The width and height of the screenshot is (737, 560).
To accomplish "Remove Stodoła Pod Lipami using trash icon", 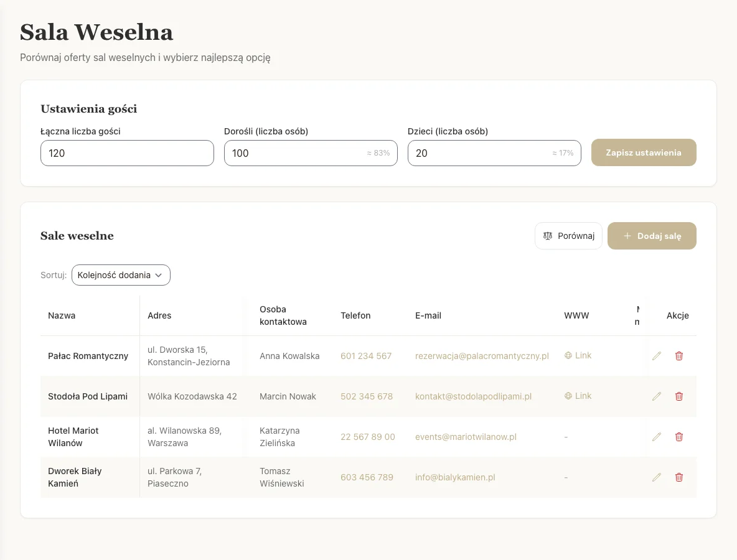I will (679, 396).
